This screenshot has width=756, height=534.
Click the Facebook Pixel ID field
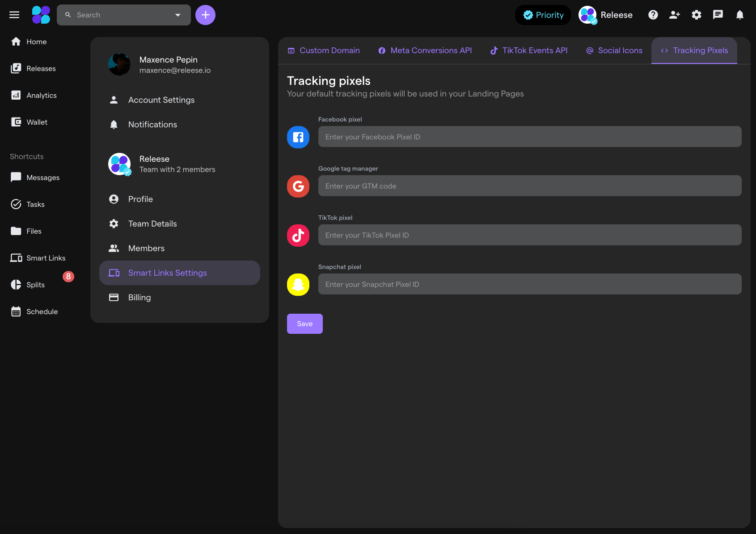coord(530,136)
